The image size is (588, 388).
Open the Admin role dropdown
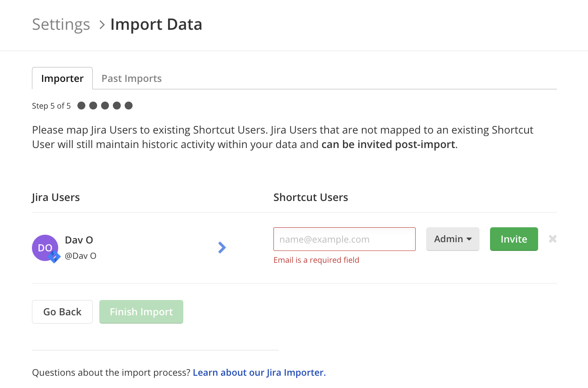coord(453,239)
